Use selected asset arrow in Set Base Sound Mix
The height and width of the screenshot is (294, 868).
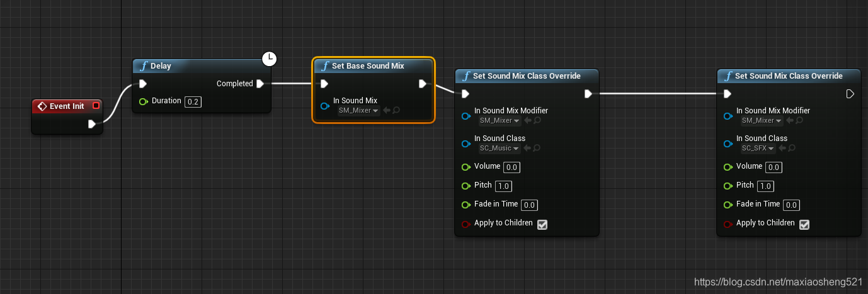coord(387,111)
